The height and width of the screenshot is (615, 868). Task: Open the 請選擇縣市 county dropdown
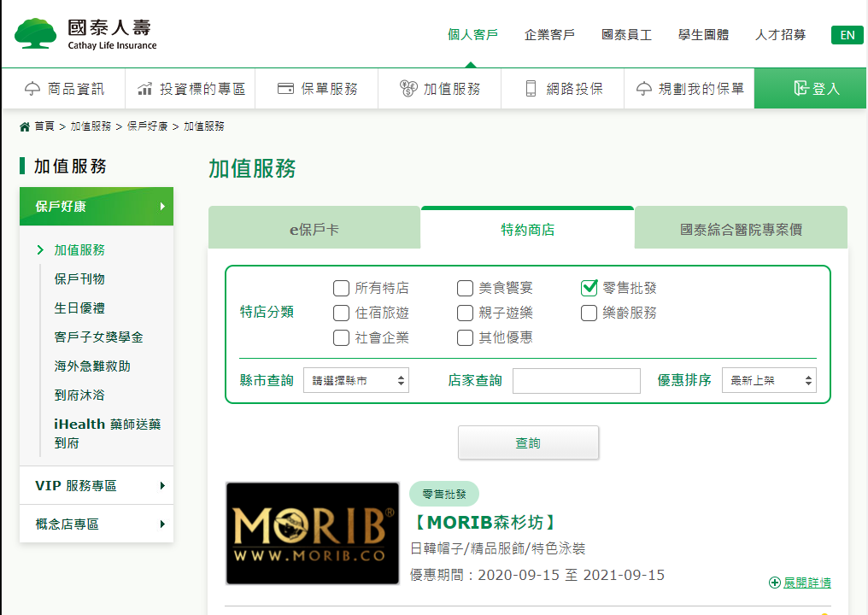[x=356, y=380]
